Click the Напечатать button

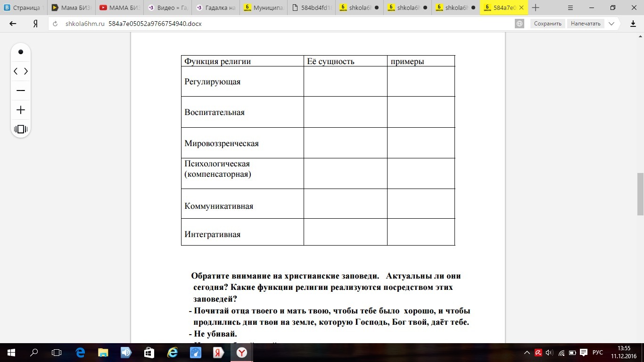coord(586,24)
